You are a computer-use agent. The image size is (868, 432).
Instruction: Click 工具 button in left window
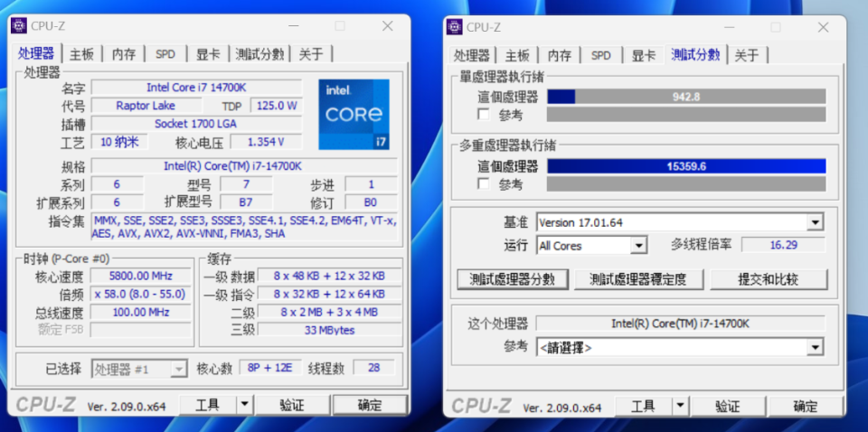pyautogui.click(x=208, y=406)
